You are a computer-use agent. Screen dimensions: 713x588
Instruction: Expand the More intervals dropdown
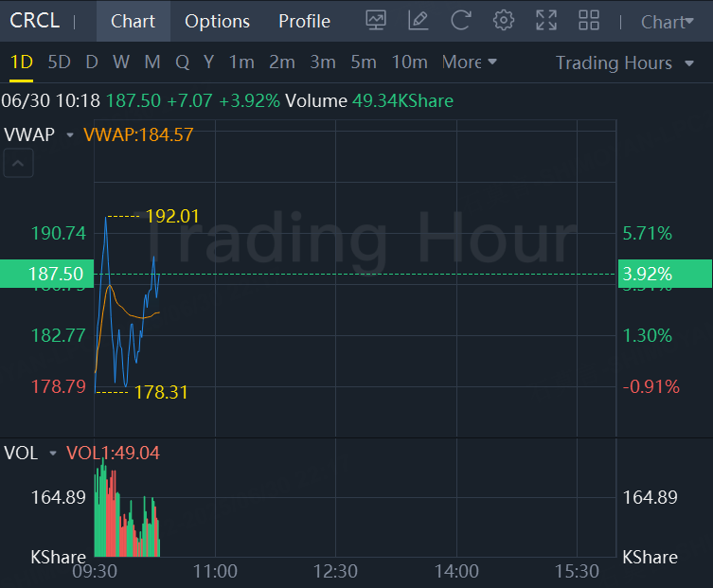click(x=469, y=62)
